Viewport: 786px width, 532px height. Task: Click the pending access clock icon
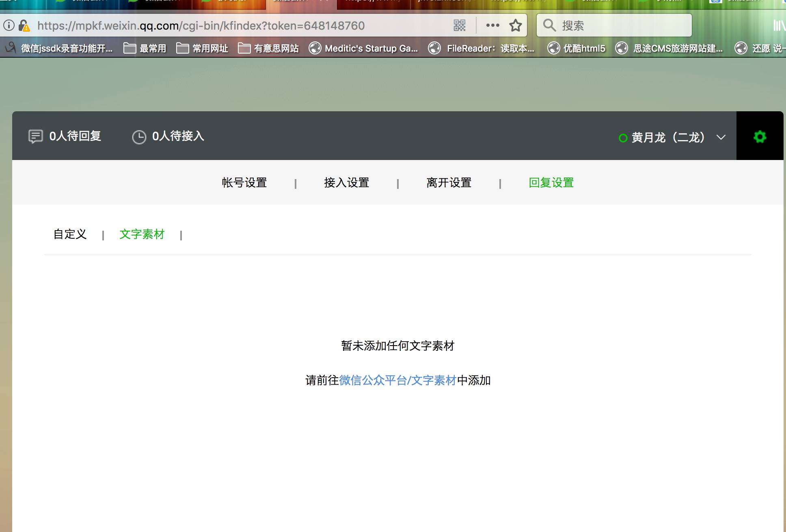pos(139,137)
